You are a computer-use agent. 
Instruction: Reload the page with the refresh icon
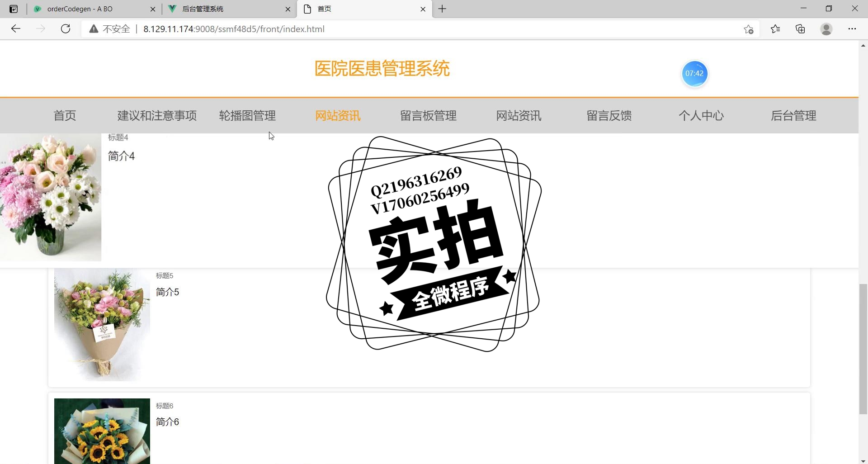[66, 29]
